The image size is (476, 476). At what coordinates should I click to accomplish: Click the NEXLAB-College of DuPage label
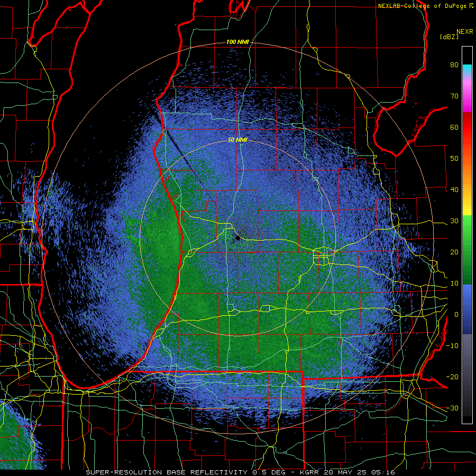pyautogui.click(x=422, y=6)
